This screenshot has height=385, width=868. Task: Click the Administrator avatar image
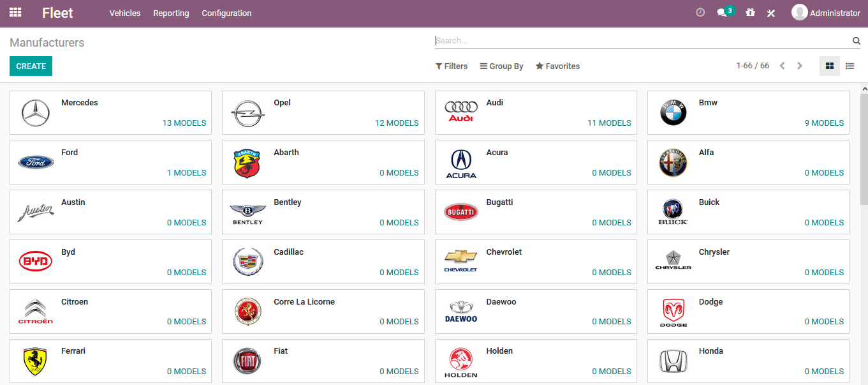click(x=799, y=13)
